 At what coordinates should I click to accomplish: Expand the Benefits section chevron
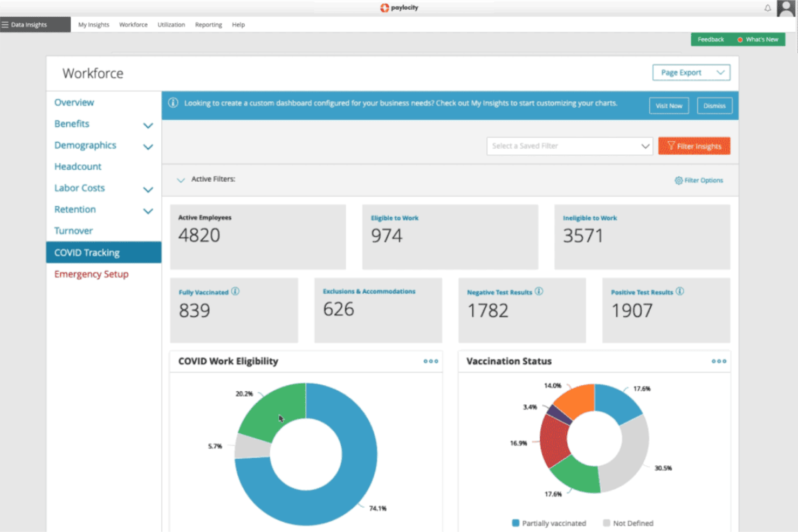click(x=148, y=126)
